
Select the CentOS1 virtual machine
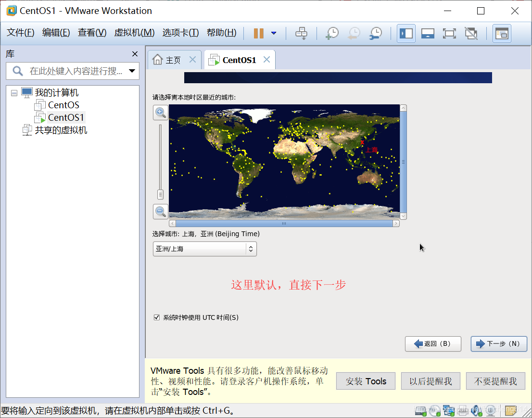tap(66, 117)
